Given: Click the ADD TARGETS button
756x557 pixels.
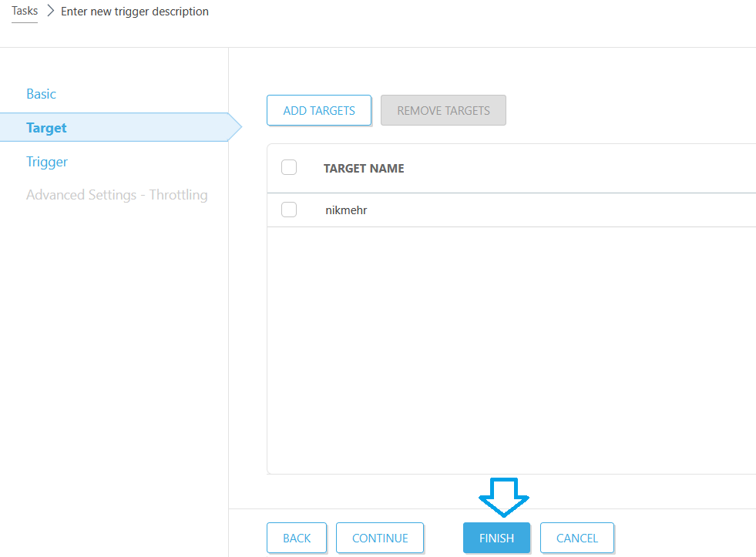Looking at the screenshot, I should (x=319, y=110).
